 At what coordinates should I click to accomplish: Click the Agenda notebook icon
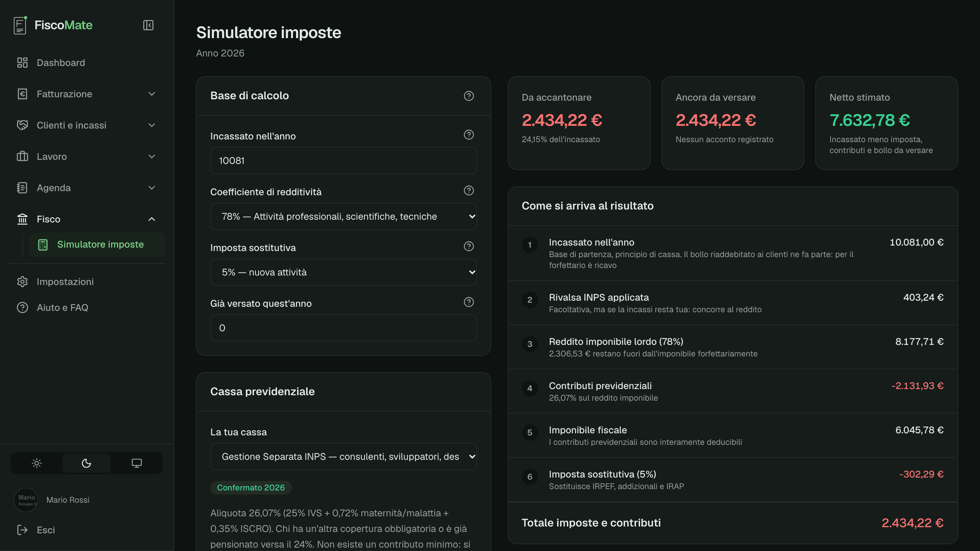[22, 188]
